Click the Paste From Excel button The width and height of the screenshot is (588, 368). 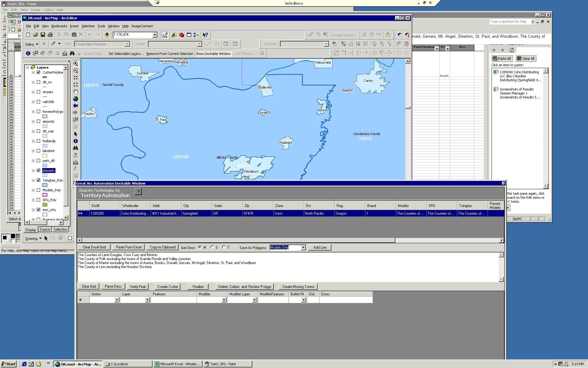tap(129, 247)
